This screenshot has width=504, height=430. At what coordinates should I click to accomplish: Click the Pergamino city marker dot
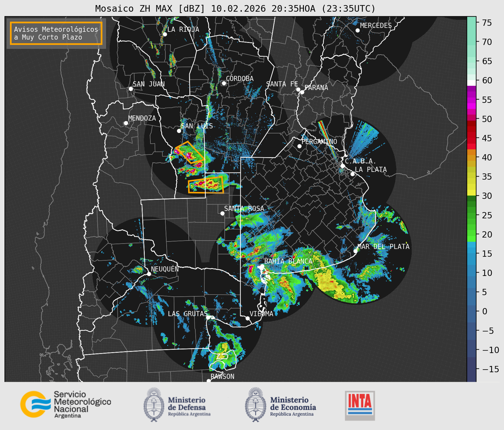point(299,146)
